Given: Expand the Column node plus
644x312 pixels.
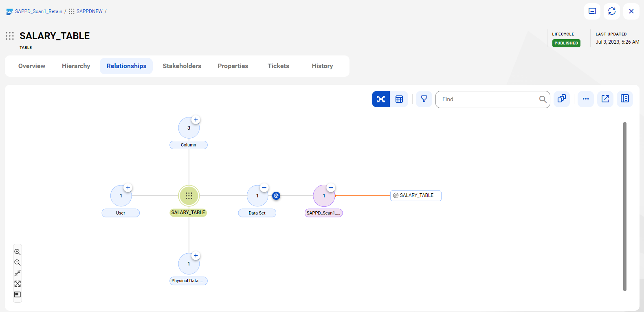Looking at the screenshot, I should [196, 120].
